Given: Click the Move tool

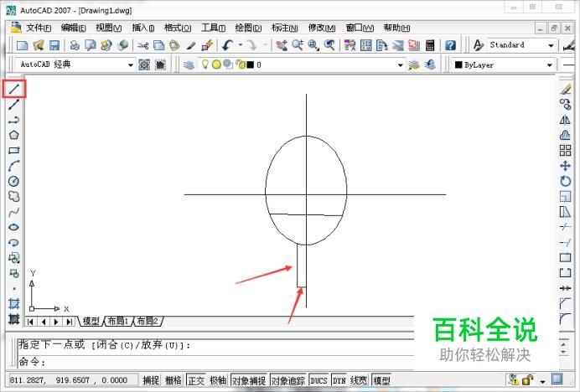Looking at the screenshot, I should tap(565, 166).
